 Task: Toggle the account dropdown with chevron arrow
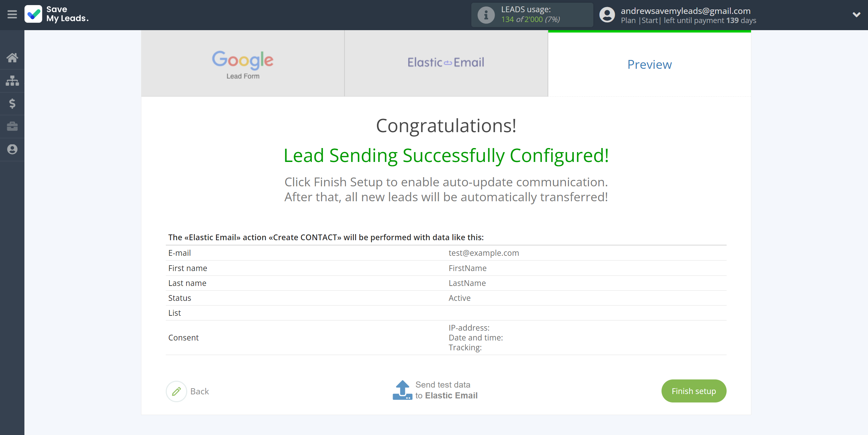(856, 15)
